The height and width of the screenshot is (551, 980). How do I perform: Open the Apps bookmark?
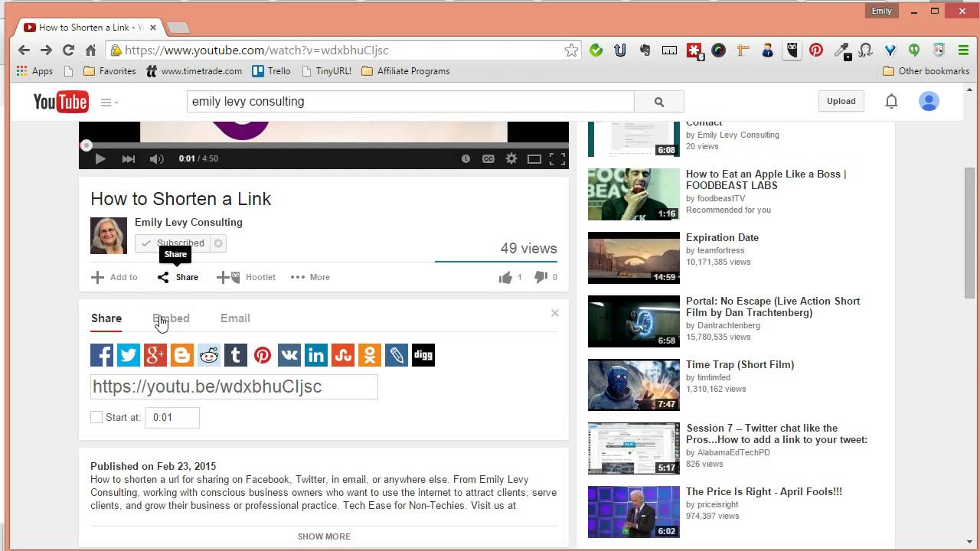coord(34,71)
